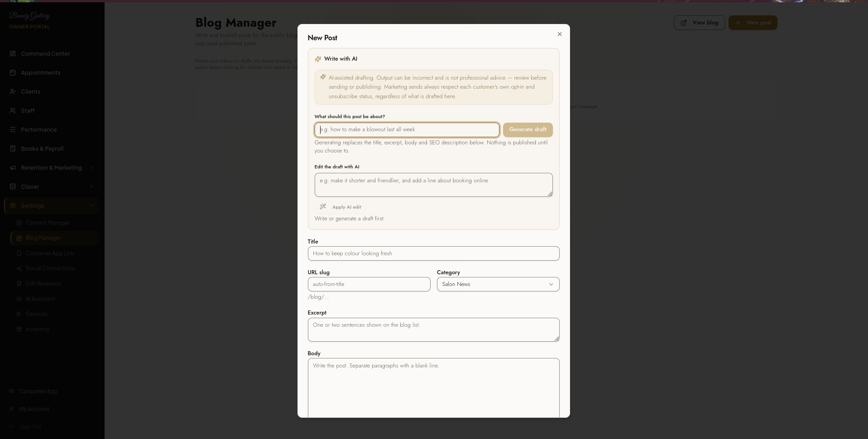Click the Write with AI sparkle icon

coord(318,59)
